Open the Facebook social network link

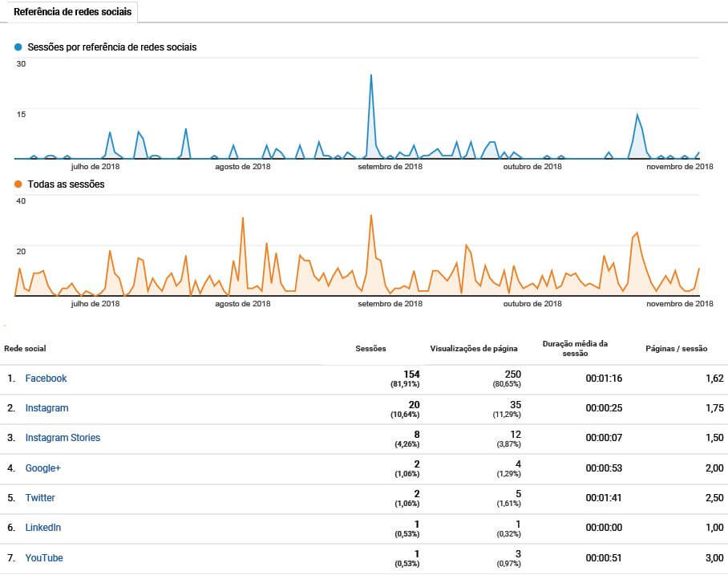coord(46,379)
